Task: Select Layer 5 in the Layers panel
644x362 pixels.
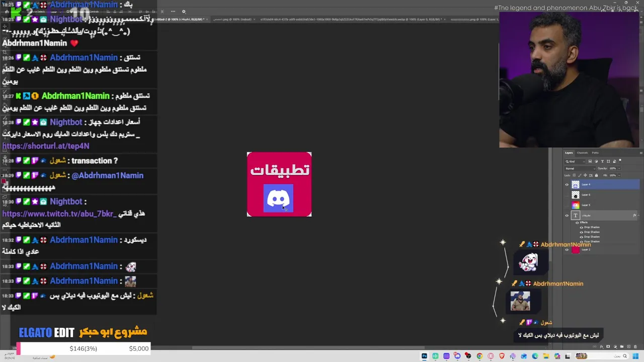Action: (x=606, y=205)
